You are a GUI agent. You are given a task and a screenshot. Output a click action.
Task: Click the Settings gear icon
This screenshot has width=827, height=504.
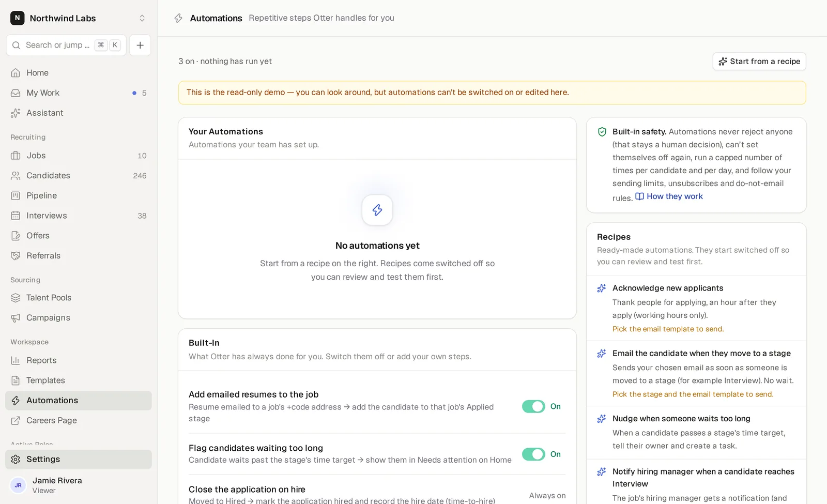point(16,460)
